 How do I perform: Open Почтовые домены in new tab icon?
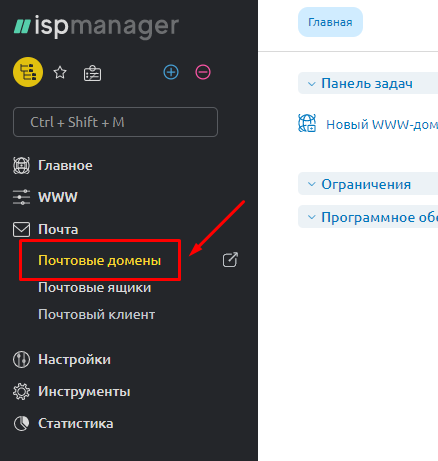(x=230, y=260)
